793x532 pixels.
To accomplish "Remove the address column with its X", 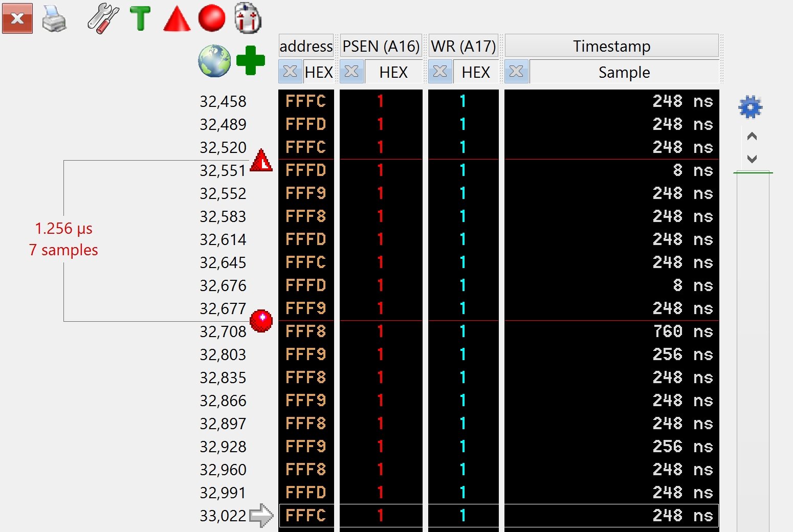I will click(290, 72).
